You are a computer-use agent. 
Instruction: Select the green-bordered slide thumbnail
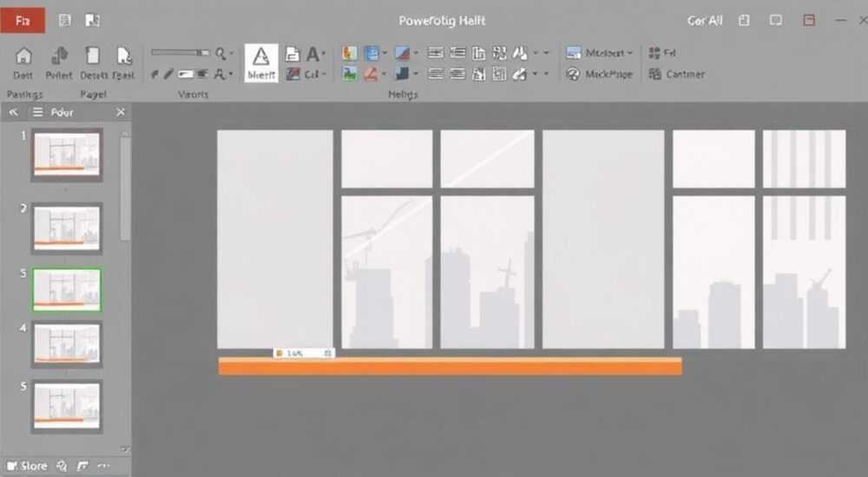coord(67,290)
